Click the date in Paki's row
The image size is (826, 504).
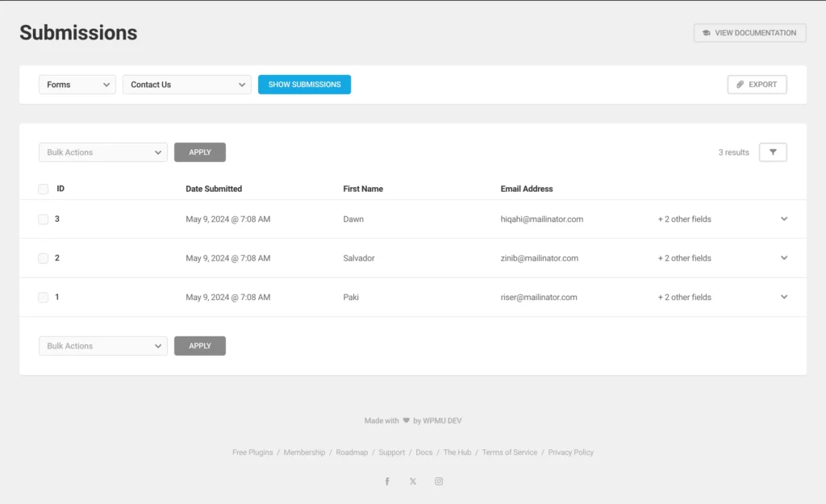tap(228, 297)
